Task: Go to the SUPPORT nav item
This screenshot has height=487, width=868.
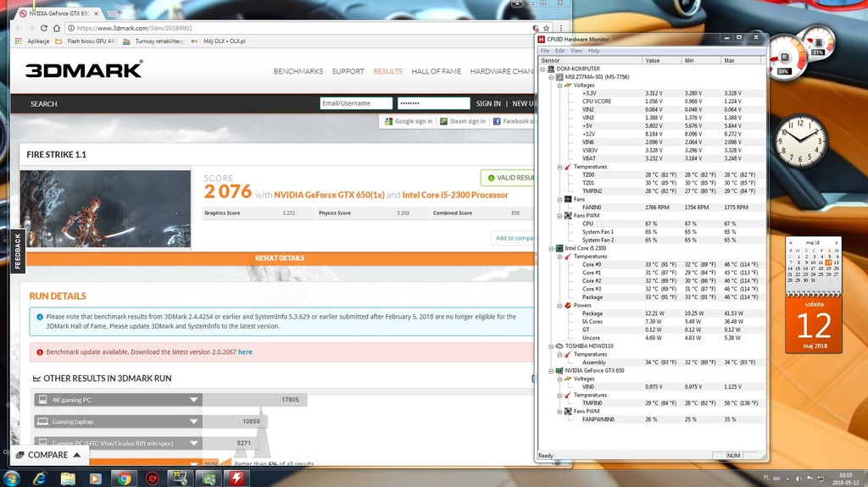Action: [348, 71]
